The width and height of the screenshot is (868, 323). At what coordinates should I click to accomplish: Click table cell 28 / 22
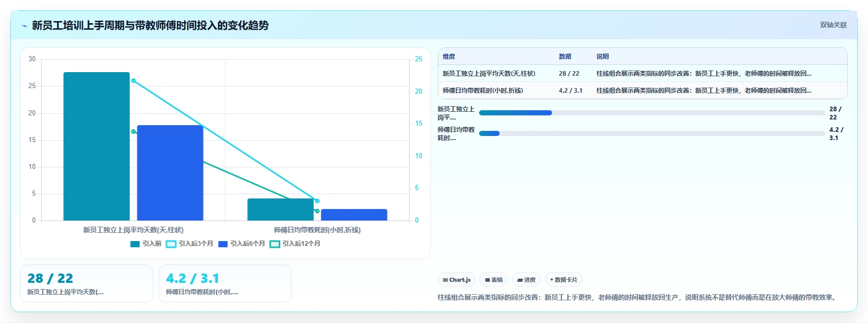(569, 74)
